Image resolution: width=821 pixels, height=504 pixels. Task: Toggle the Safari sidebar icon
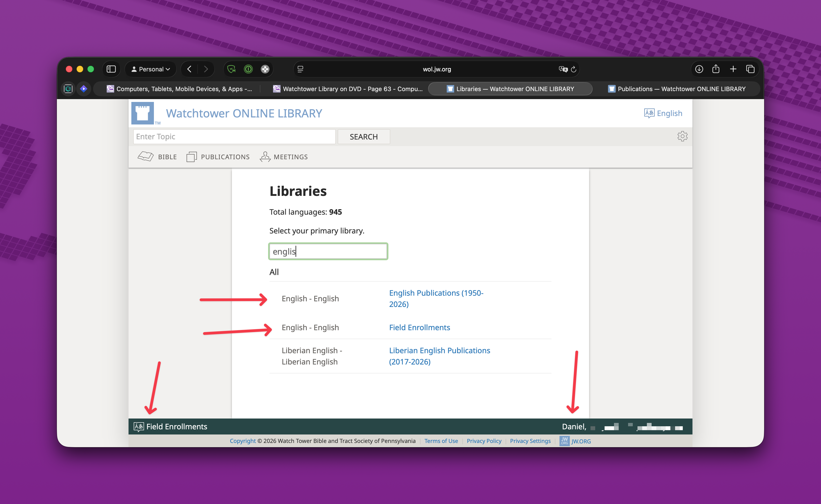(111, 69)
